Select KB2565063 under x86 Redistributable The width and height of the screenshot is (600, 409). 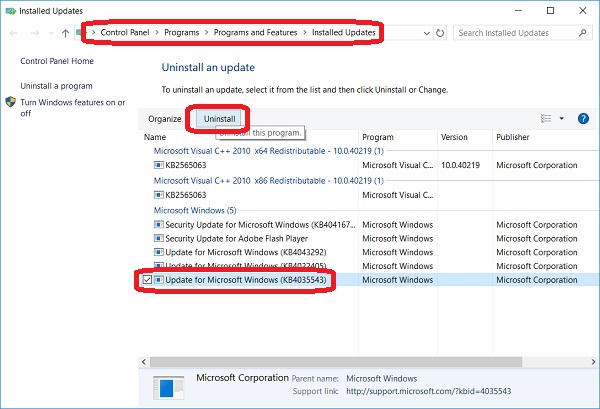tap(186, 195)
